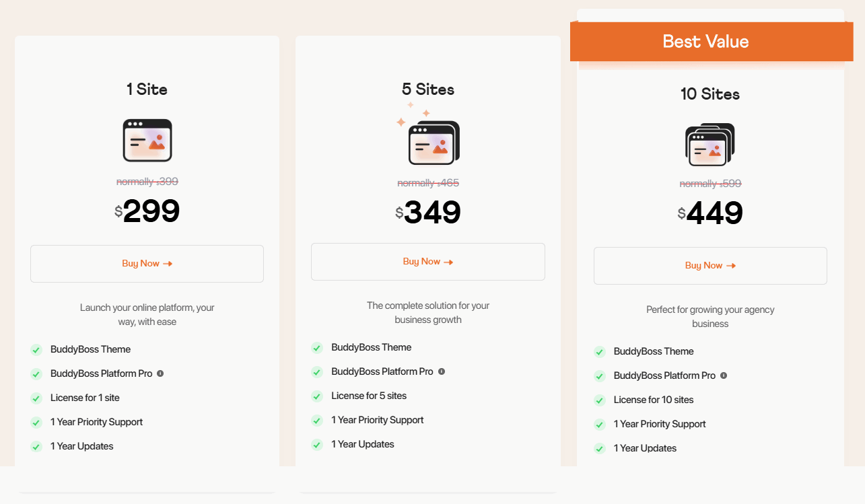Screen dimensions: 865x504
Task: Click the orange Best Value banner
Action: tap(705, 42)
